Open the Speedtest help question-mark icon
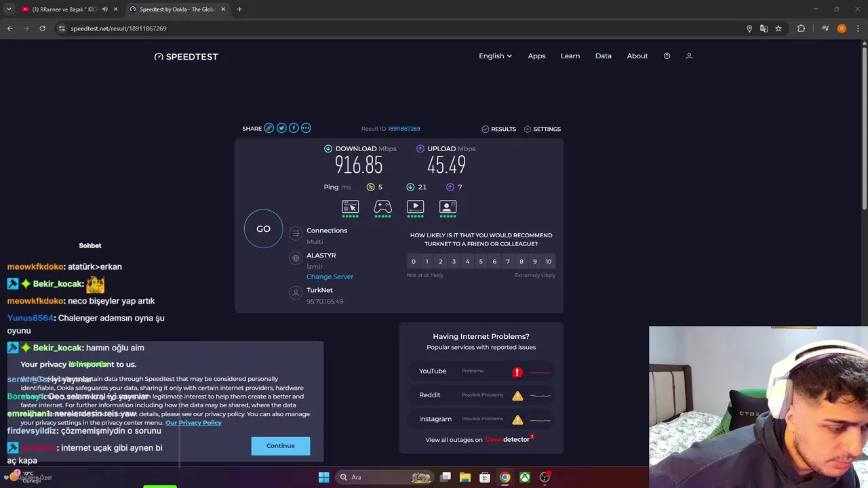Viewport: 868px width, 488px height. point(667,56)
